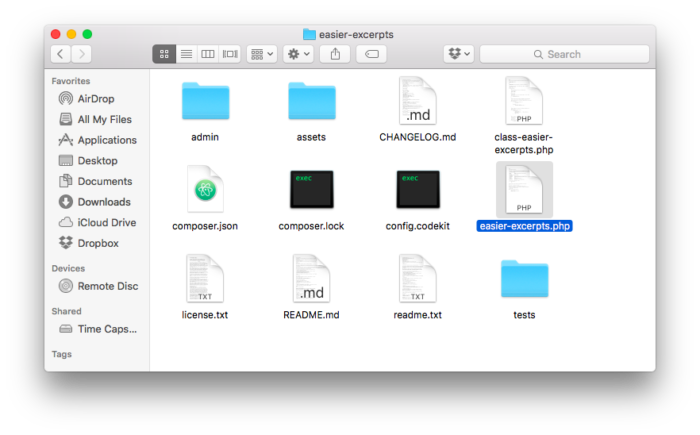Viewport: 700px width, 435px height.
Task: Switch to column view
Action: pos(208,54)
